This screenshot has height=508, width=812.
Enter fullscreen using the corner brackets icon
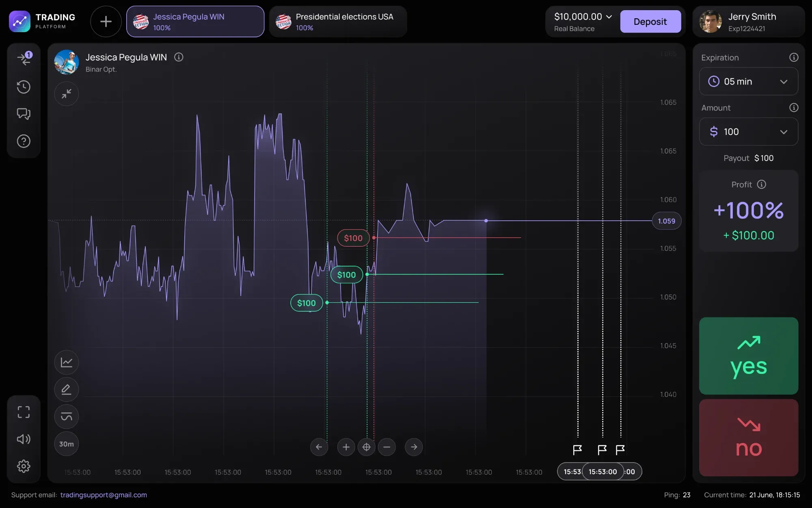point(24,412)
